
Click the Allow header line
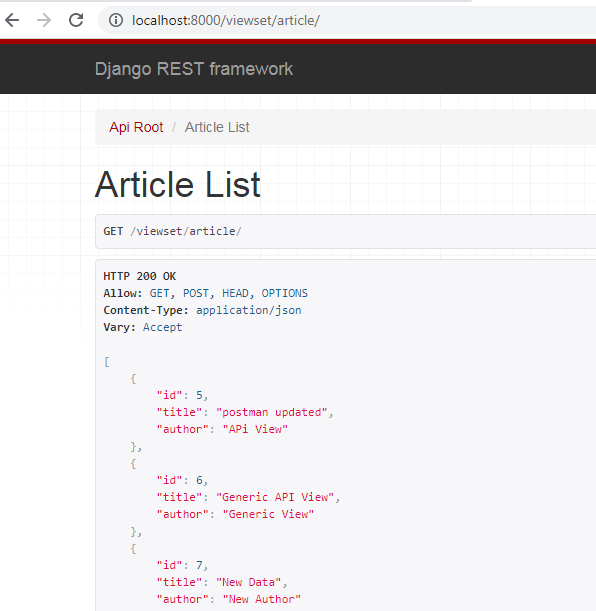tap(205, 293)
